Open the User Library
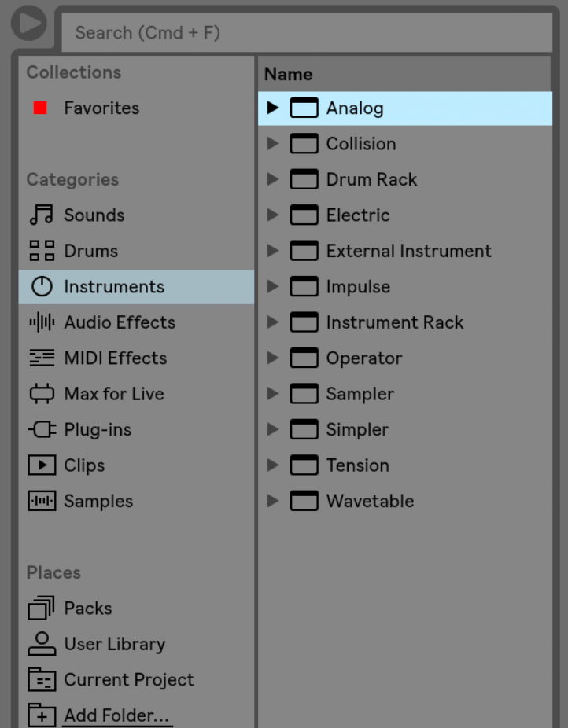The image size is (568, 728). coord(115,644)
